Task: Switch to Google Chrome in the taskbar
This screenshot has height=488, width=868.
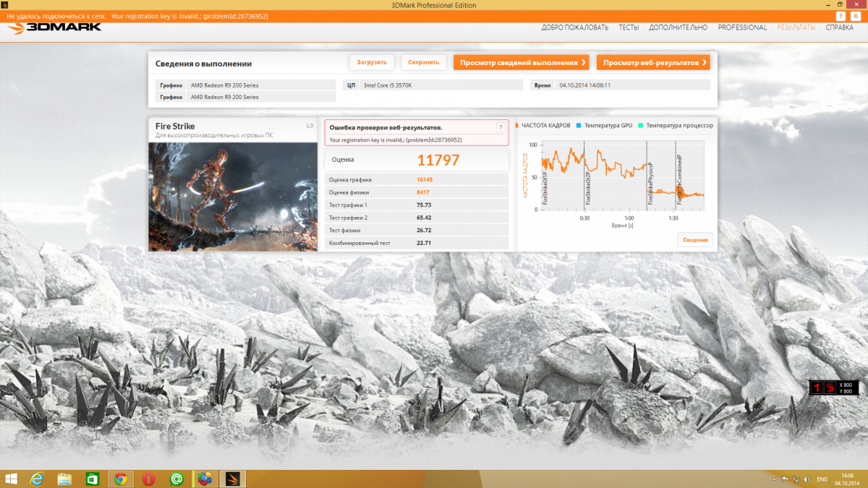Action: [x=121, y=479]
